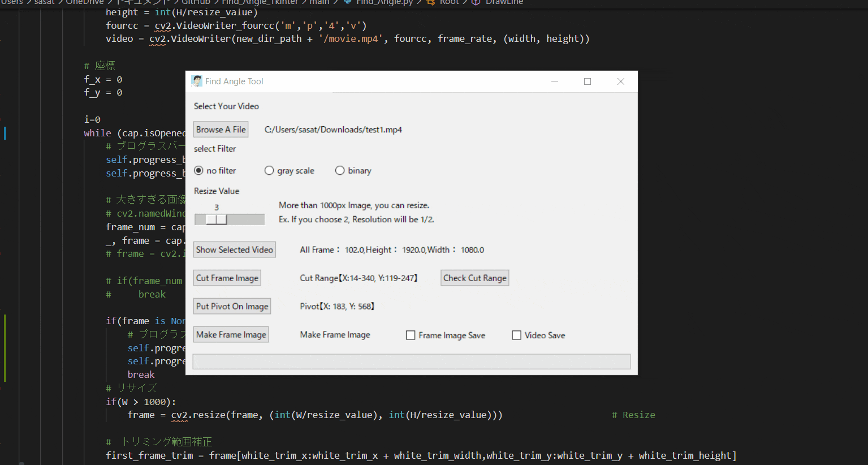Click the sasat breadcrumb in editor
Viewport: 868px width, 465px height.
click(x=45, y=2)
